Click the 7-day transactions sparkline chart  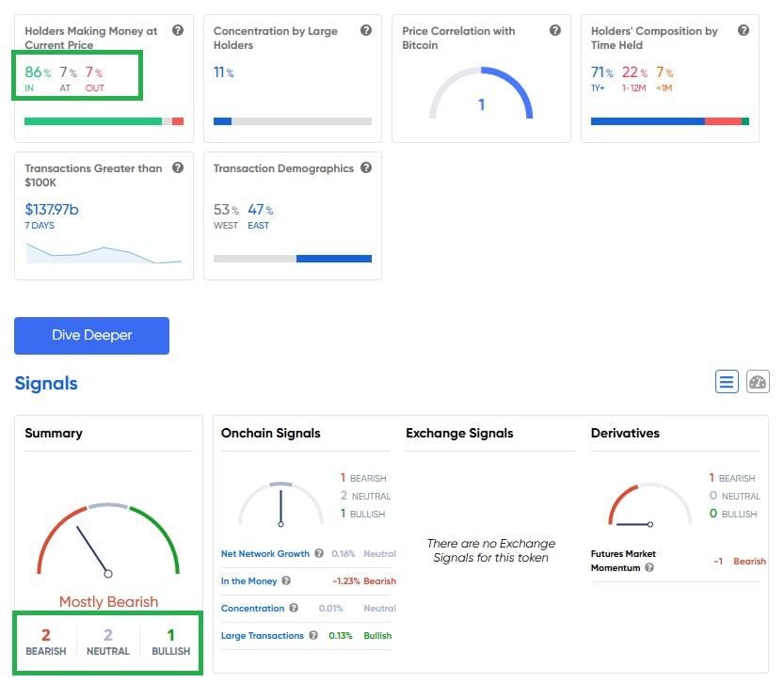pos(104,254)
